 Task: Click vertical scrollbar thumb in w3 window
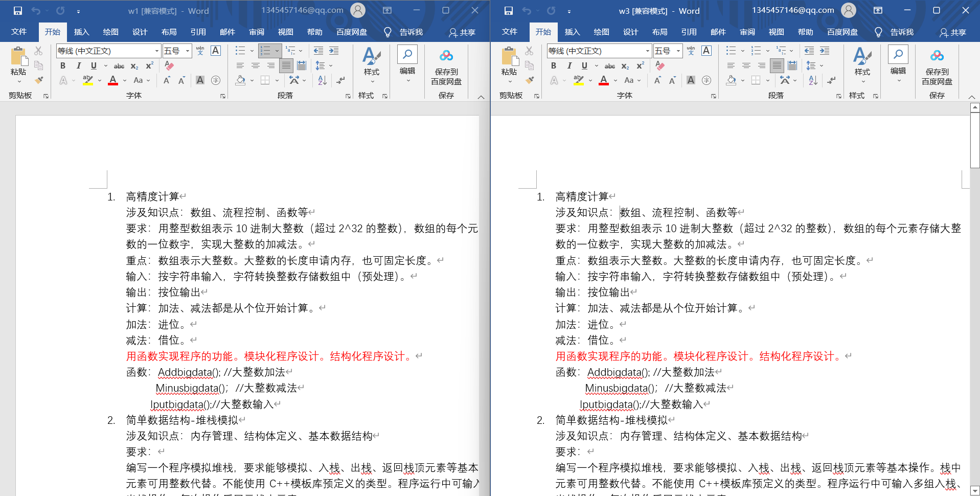tap(975, 140)
